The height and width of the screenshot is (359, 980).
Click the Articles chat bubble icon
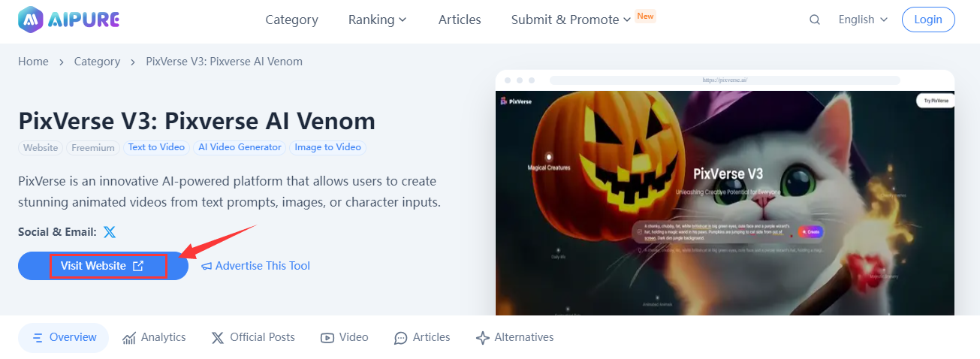pos(401,338)
